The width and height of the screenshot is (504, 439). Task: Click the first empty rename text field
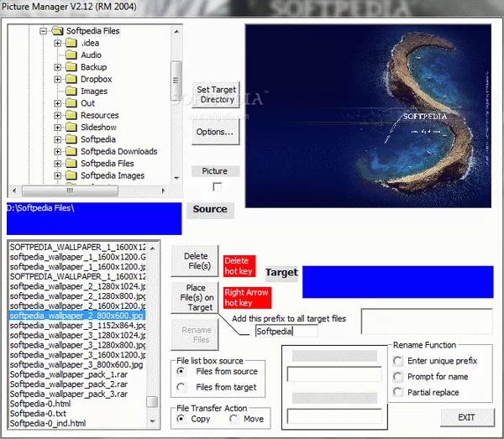pyautogui.click(x=334, y=374)
